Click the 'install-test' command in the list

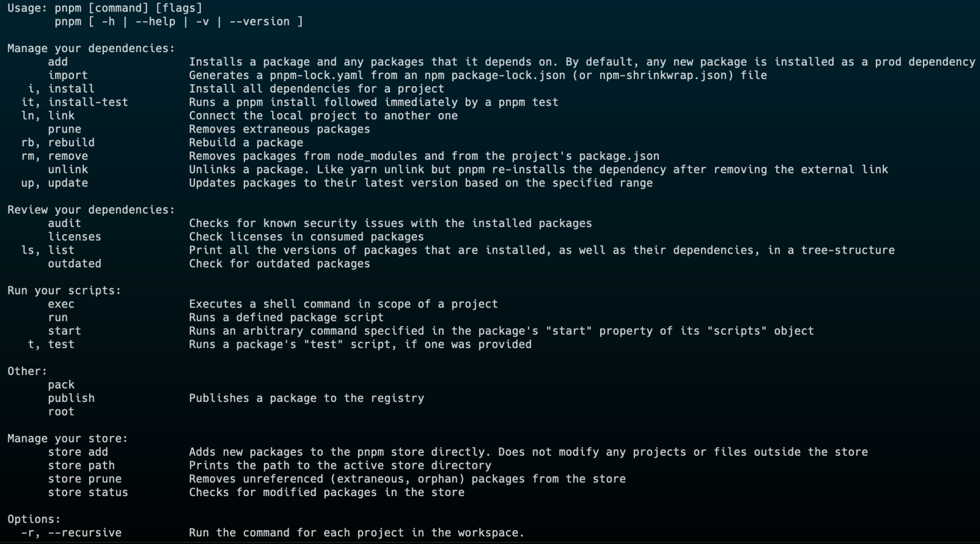[88, 102]
